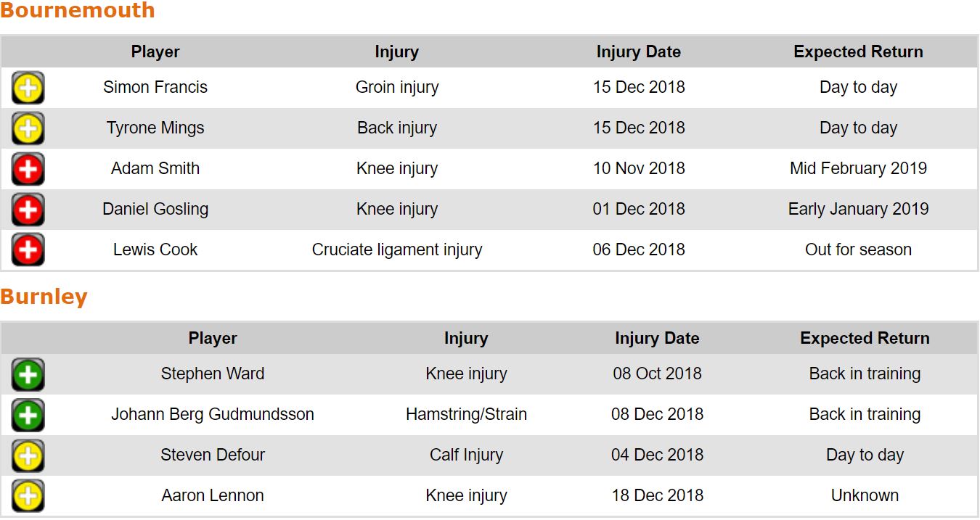
Task: Click the red cross icon beside Adam Smith
Action: click(28, 169)
